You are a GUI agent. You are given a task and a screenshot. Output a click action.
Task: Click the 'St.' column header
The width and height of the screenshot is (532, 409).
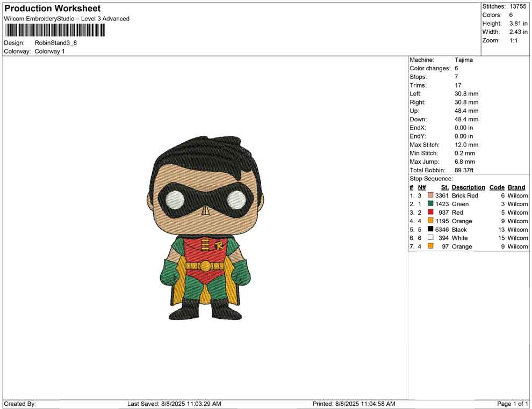coord(445,187)
